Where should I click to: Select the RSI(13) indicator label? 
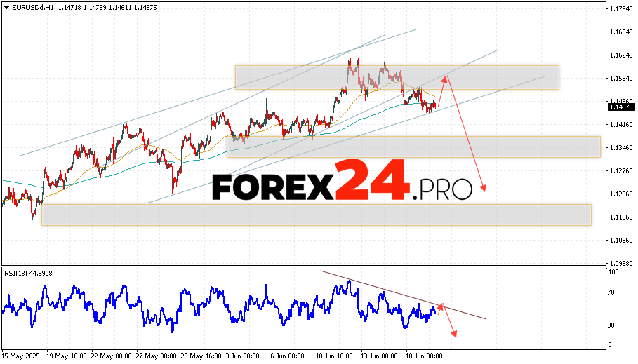pos(20,273)
